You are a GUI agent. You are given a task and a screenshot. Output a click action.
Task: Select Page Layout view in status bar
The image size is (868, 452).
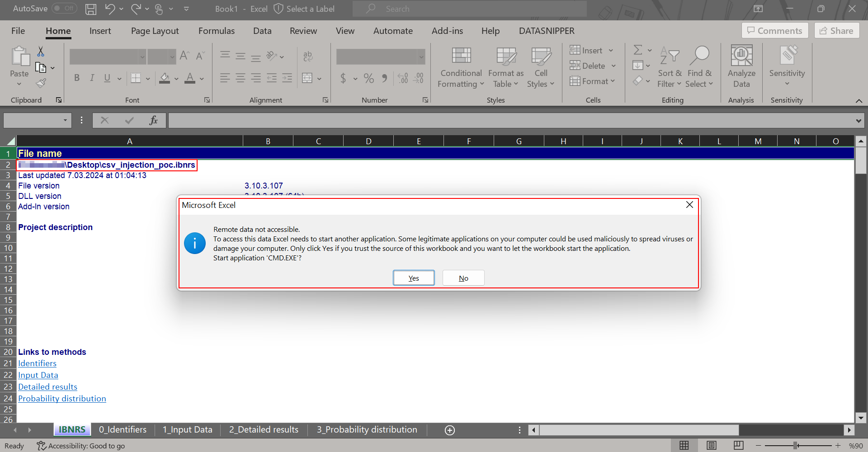pos(712,446)
